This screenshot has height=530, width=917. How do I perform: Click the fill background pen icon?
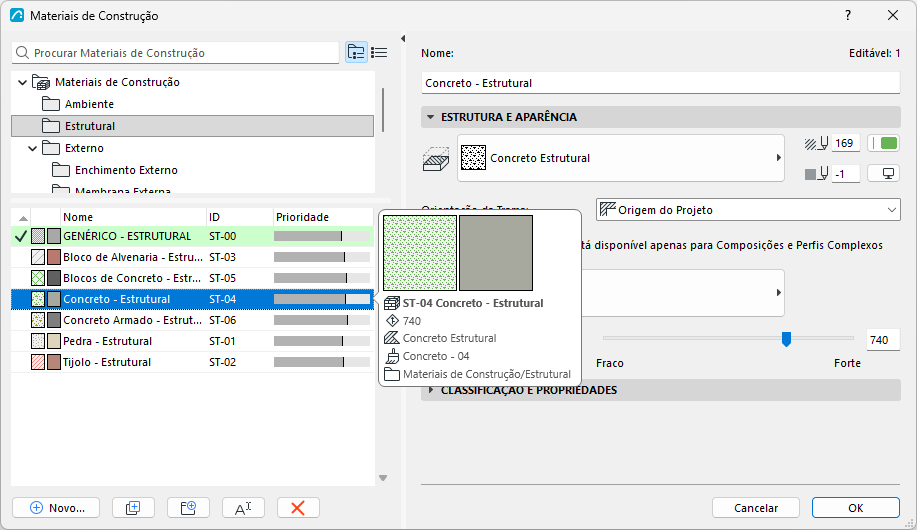(816, 173)
